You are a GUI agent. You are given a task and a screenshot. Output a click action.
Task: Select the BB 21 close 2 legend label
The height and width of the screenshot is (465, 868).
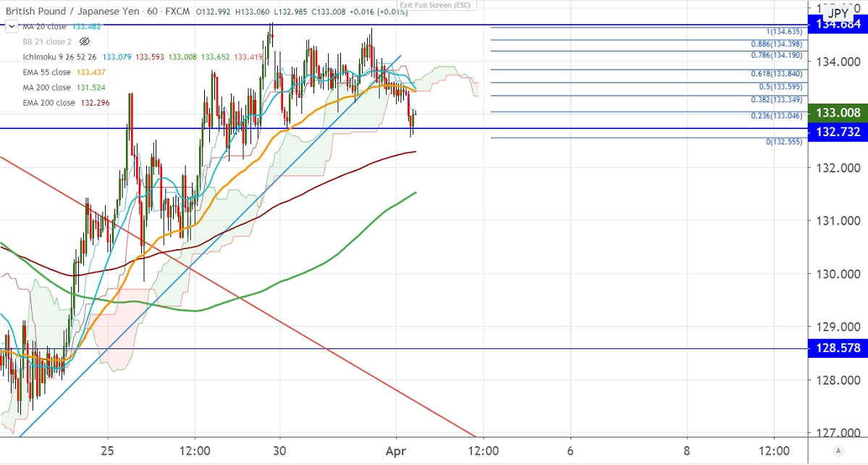click(x=47, y=41)
